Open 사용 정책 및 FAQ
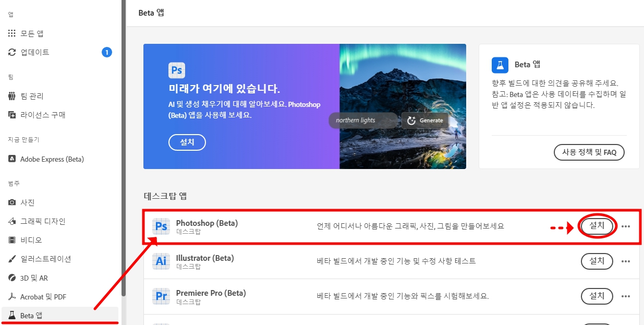 point(589,152)
